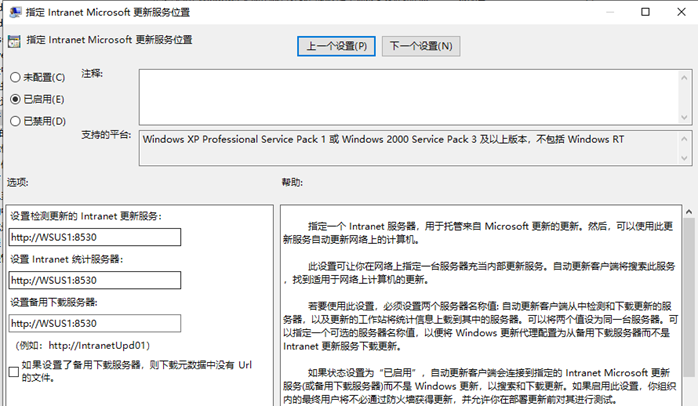Edit the 备用下载服务器 URL field
Screen dimensions: 698x406
[x=95, y=324]
